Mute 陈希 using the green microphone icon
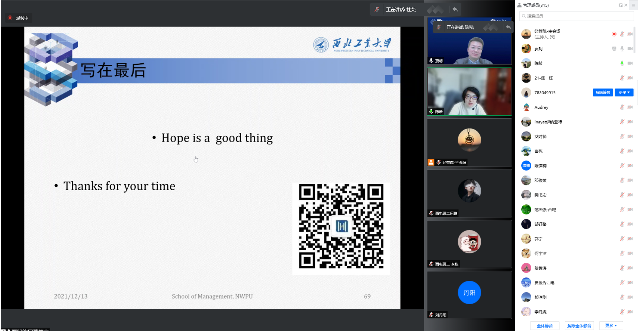Viewport: 644px width, 331px height. 622,63
